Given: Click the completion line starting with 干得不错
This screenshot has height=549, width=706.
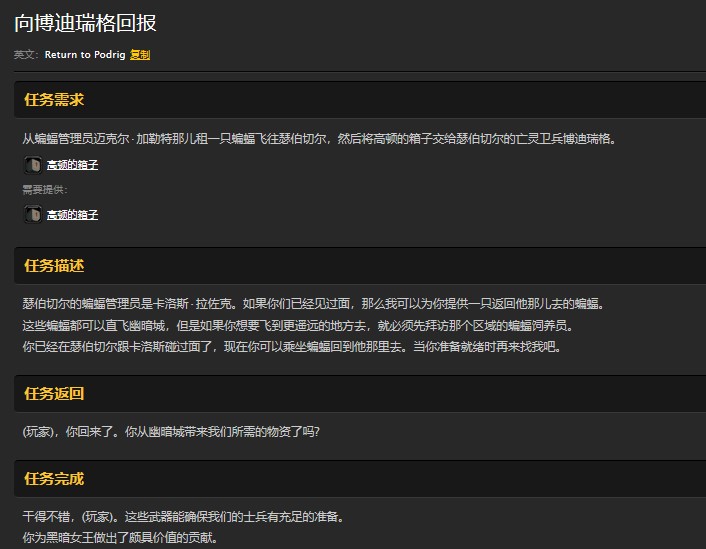Looking at the screenshot, I should coord(183,517).
